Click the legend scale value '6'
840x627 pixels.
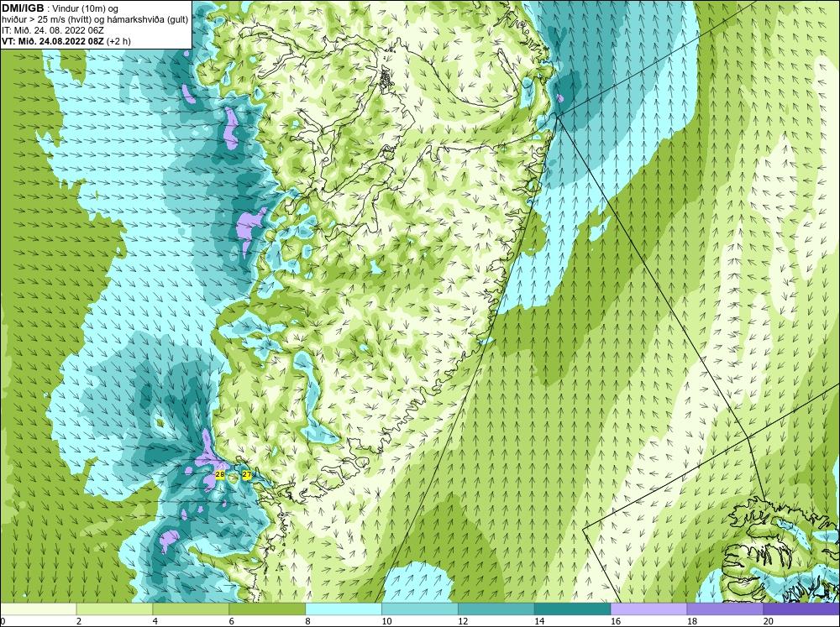point(232,621)
